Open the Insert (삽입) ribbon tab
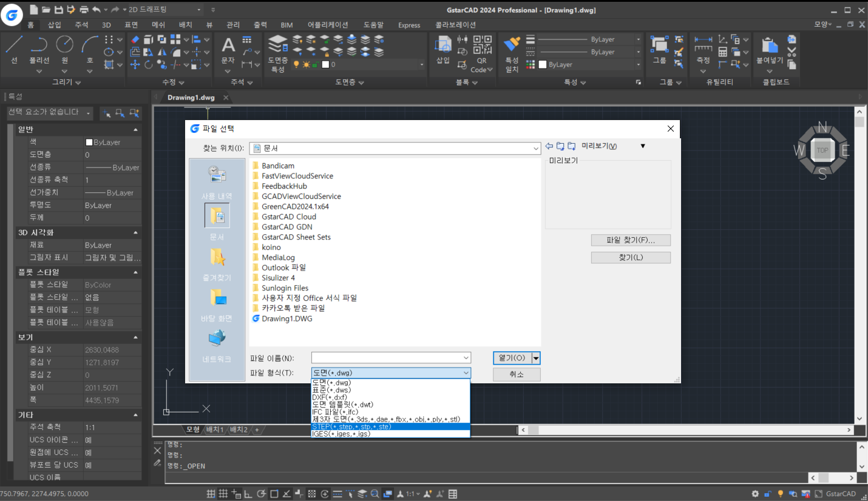The image size is (868, 501). pyautogui.click(x=55, y=25)
